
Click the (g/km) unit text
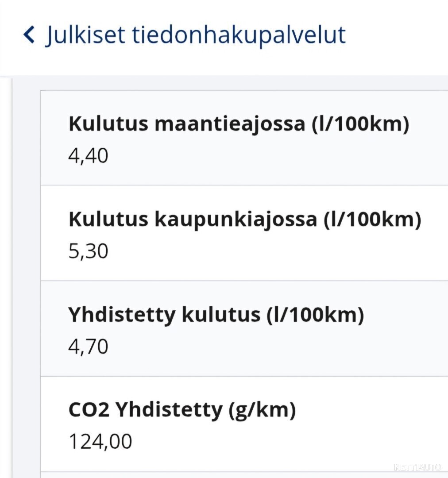click(262, 410)
